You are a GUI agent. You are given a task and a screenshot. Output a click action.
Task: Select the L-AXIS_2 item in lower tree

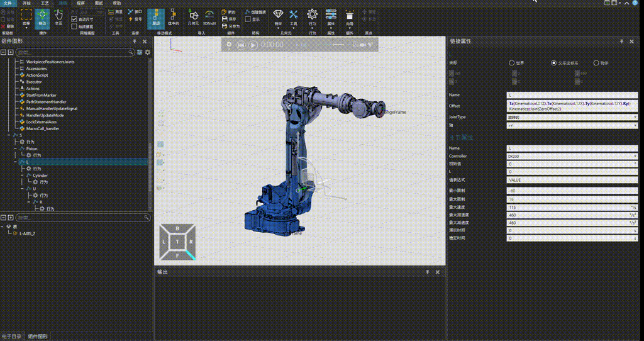pyautogui.click(x=27, y=233)
